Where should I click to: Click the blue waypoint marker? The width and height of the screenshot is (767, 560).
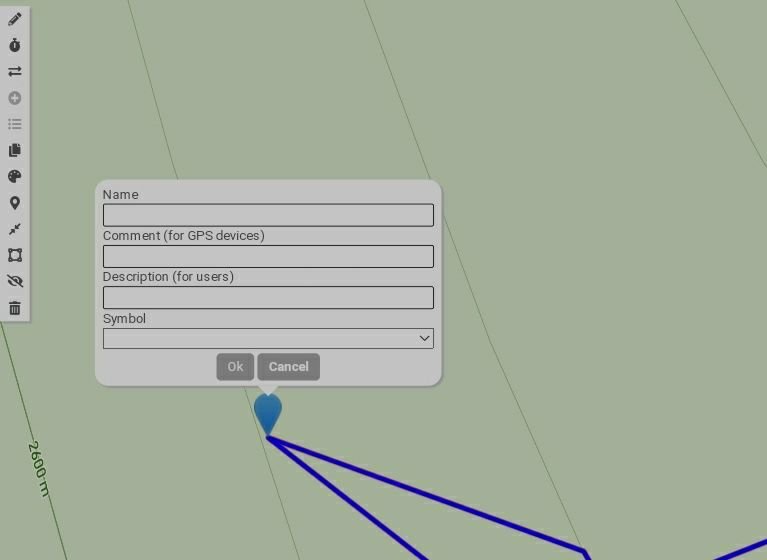(268, 411)
